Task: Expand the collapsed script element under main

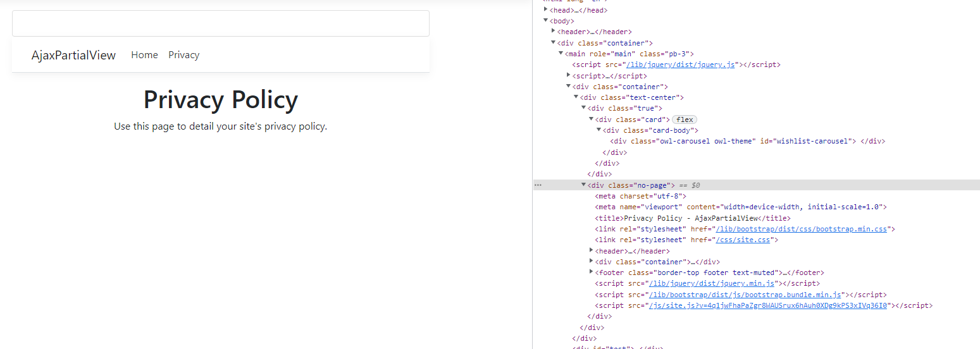Action: [569, 75]
